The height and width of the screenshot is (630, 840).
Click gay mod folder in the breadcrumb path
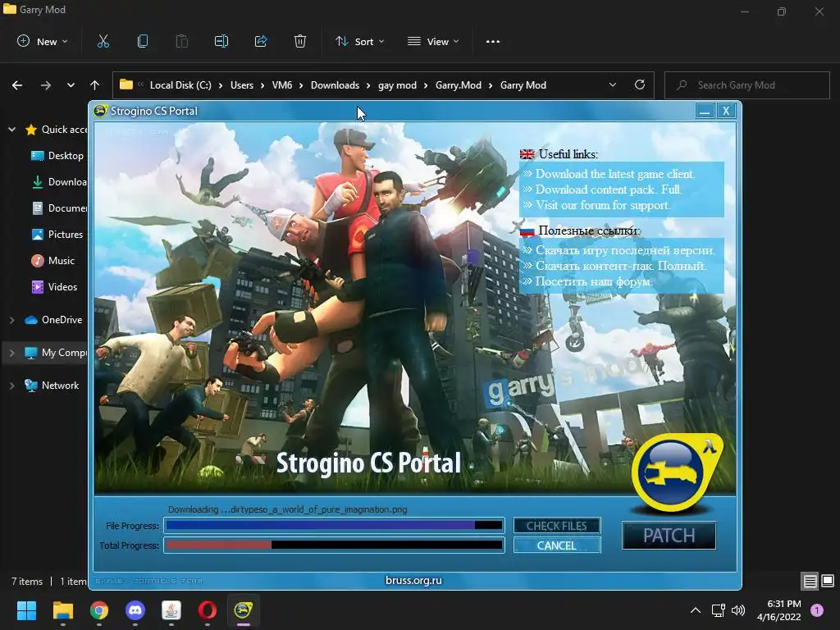(397, 85)
